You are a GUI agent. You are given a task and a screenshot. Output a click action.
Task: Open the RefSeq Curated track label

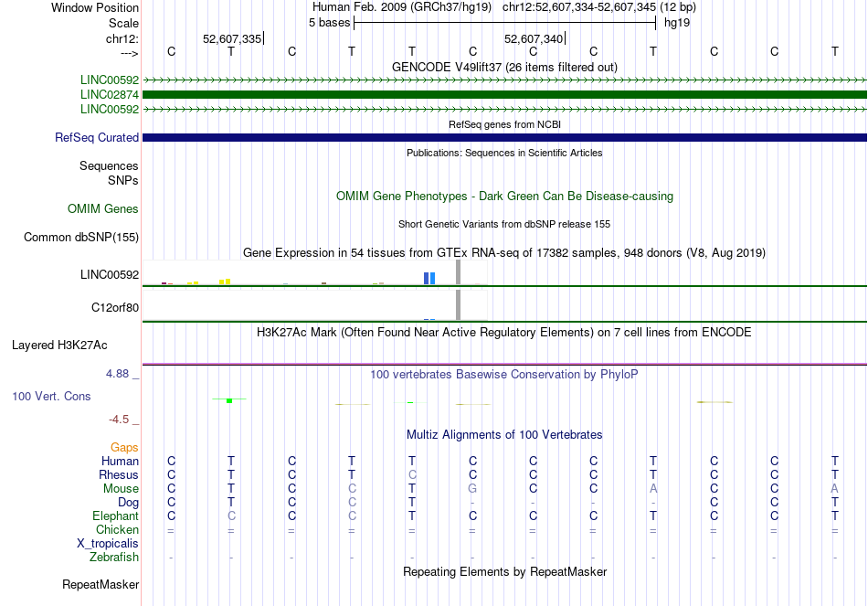97,137
